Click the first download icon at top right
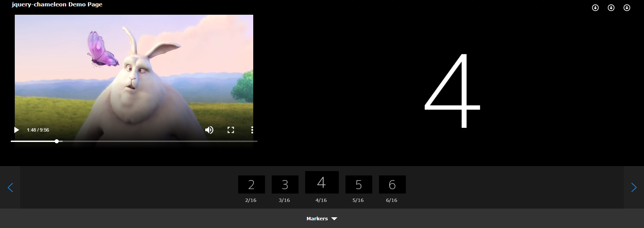644x228 pixels. click(x=595, y=8)
